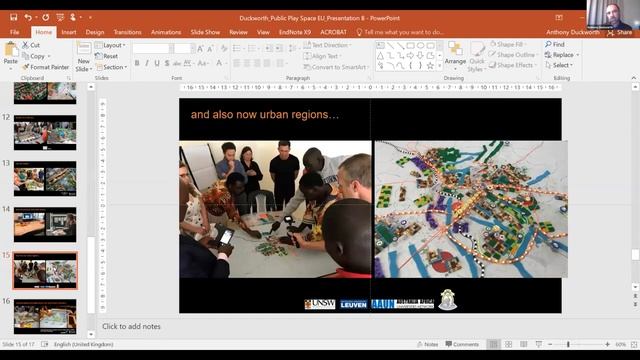Screen dimensions: 640x360
Task: Open Shape Effects options
Action: pos(512,65)
